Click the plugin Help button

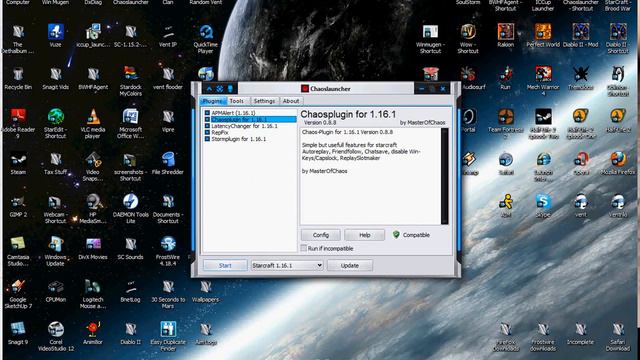point(364,235)
